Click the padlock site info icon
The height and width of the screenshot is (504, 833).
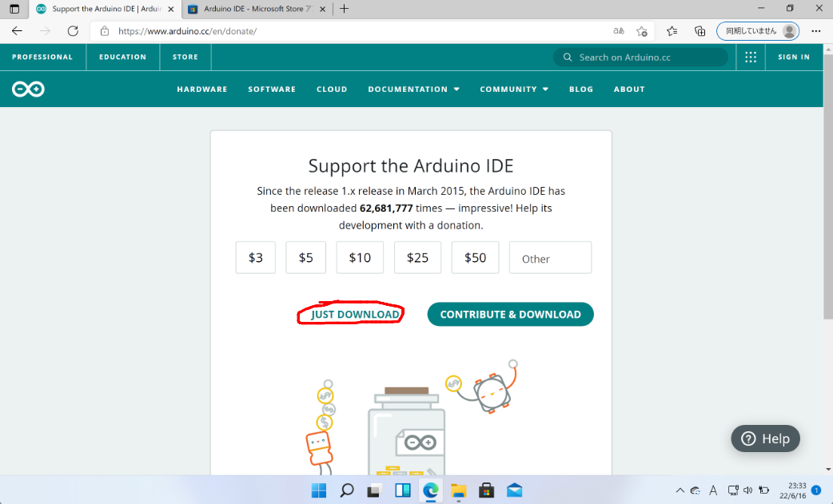point(105,31)
